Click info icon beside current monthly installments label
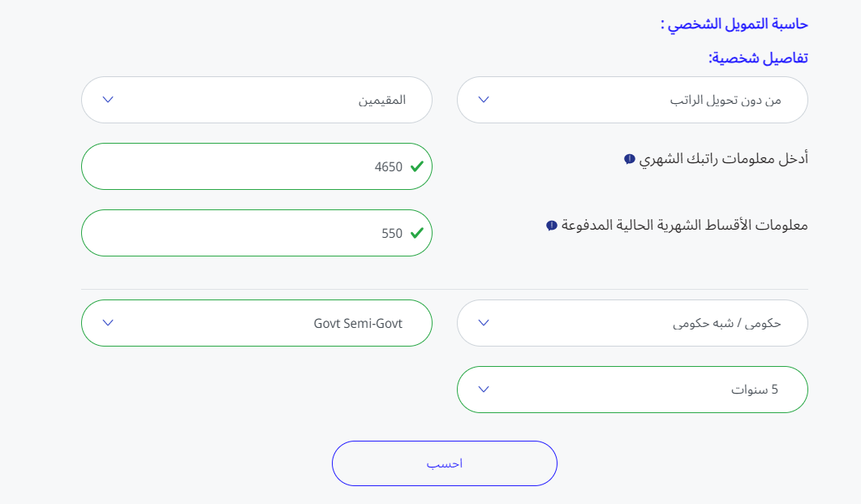This screenshot has width=861, height=504. click(x=552, y=226)
